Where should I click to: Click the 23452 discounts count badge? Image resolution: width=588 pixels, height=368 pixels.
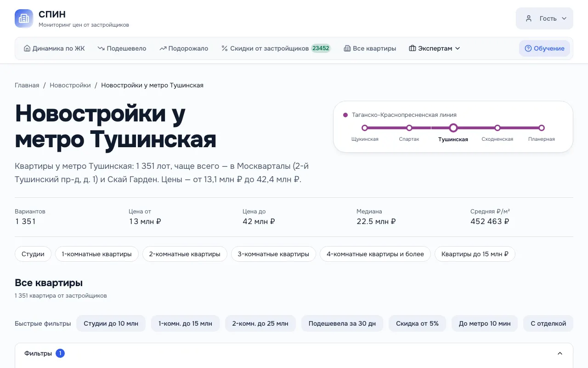[321, 48]
